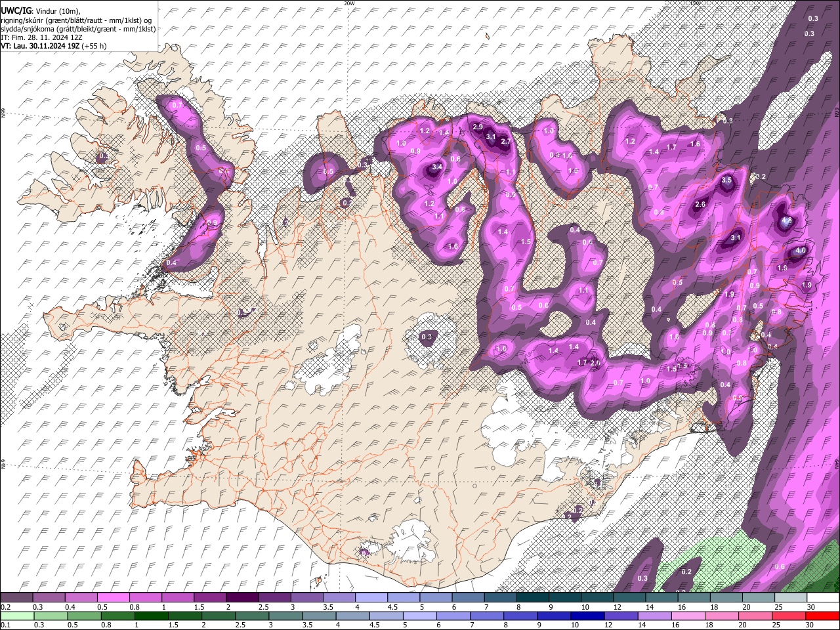Pick the bright pink swatch above upper legend 0.5
The image size is (840, 630).
click(113, 597)
